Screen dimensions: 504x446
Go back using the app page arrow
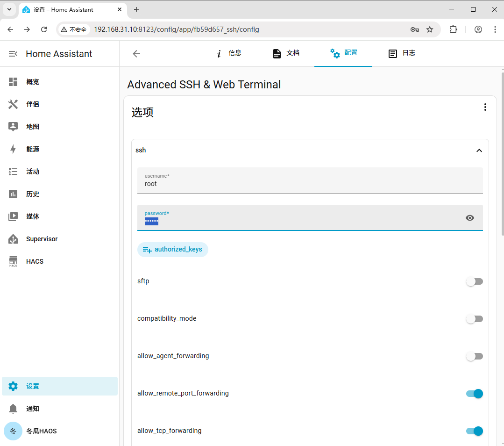pos(136,54)
